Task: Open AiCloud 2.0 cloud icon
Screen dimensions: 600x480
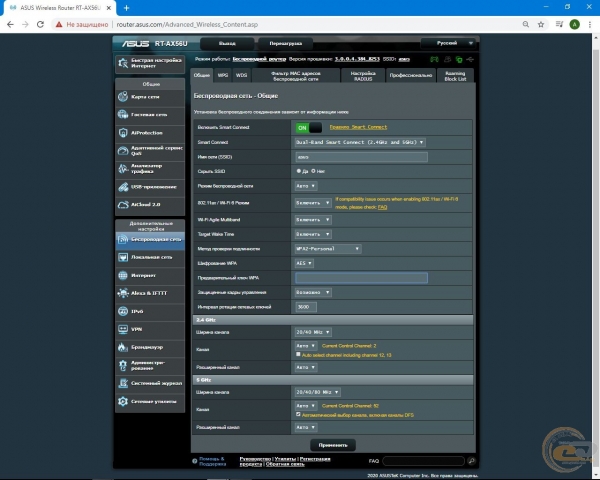Action: click(x=123, y=205)
